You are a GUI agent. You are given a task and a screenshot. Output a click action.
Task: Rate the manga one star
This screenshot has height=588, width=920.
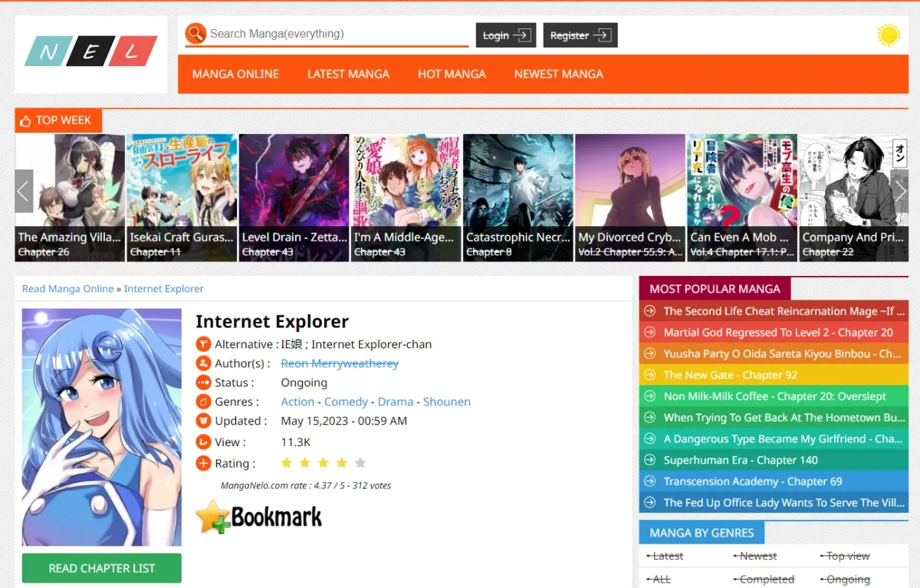coord(287,463)
